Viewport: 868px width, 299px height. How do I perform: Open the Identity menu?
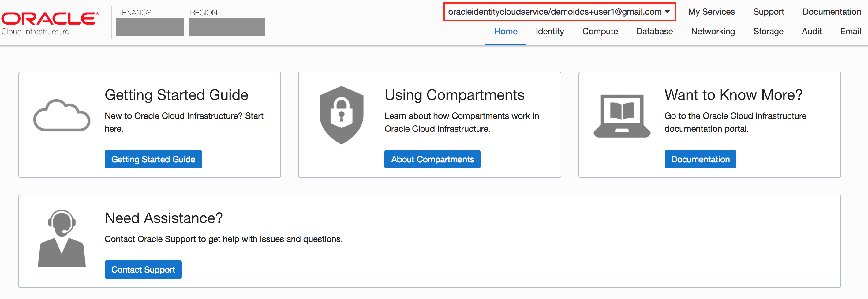pyautogui.click(x=550, y=31)
